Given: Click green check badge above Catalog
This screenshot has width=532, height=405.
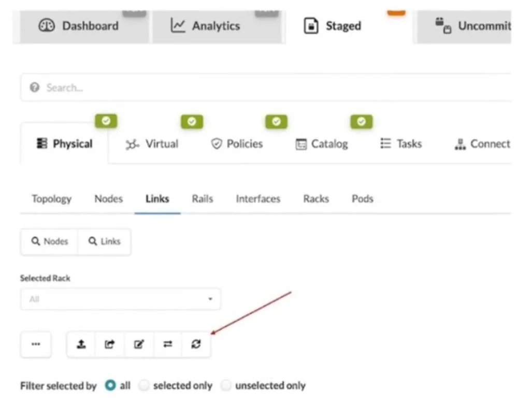Looking at the screenshot, I should [x=362, y=122].
